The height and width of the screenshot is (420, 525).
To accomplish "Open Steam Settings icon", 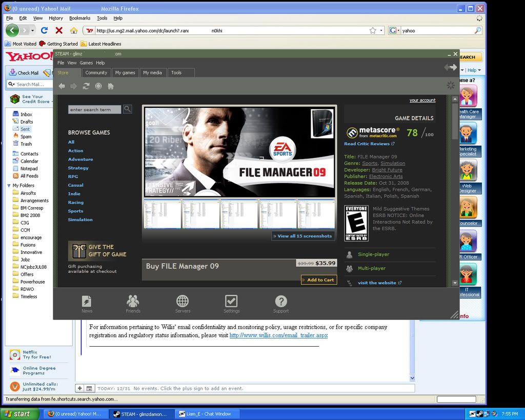I will pos(231,301).
